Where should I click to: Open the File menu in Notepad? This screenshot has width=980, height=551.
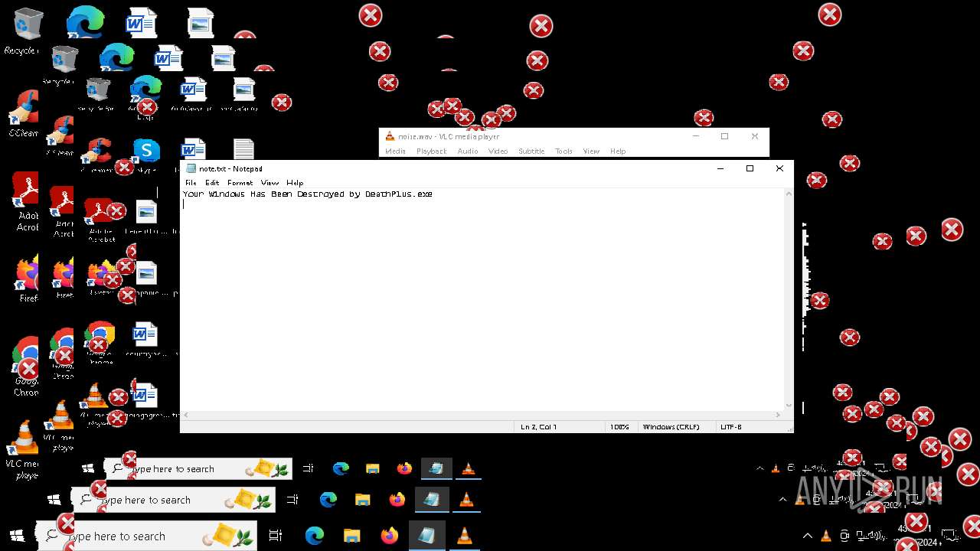click(x=191, y=183)
